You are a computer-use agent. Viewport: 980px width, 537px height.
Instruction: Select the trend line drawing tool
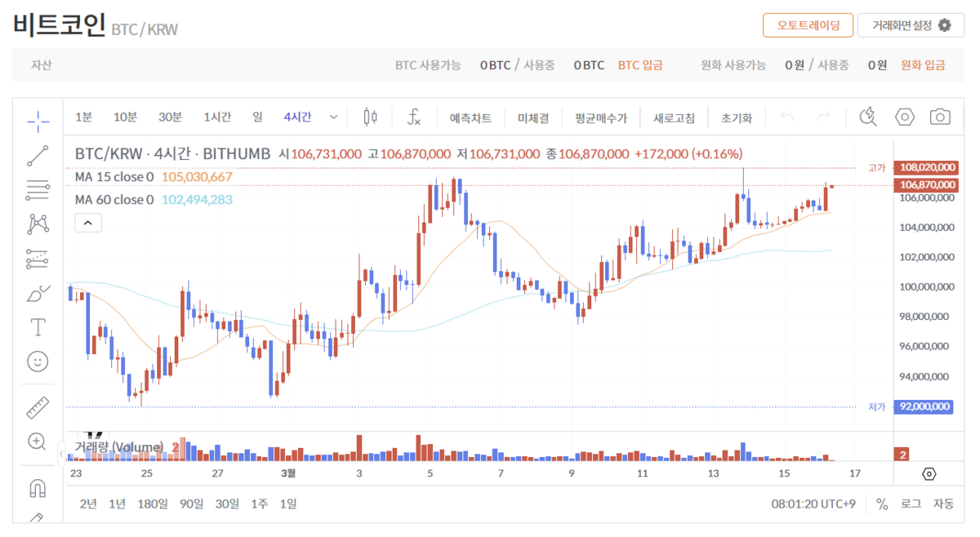pos(38,155)
